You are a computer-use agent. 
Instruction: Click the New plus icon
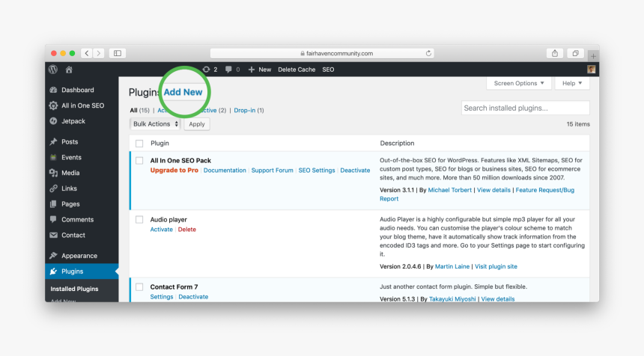pyautogui.click(x=252, y=70)
